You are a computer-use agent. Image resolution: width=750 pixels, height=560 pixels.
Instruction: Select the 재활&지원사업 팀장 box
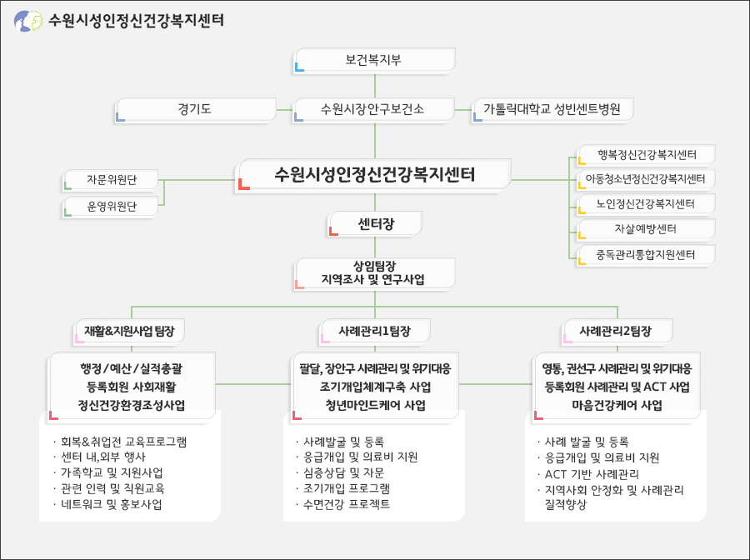tap(130, 332)
